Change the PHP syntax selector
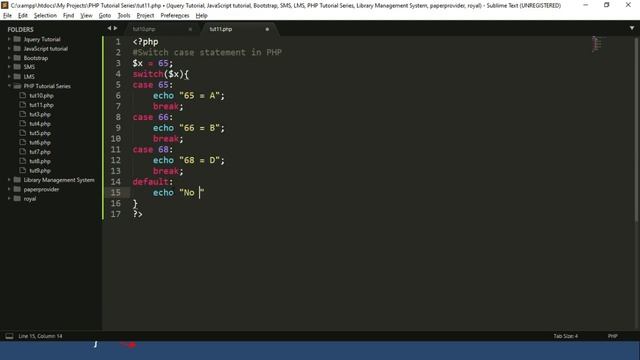 (x=613, y=336)
